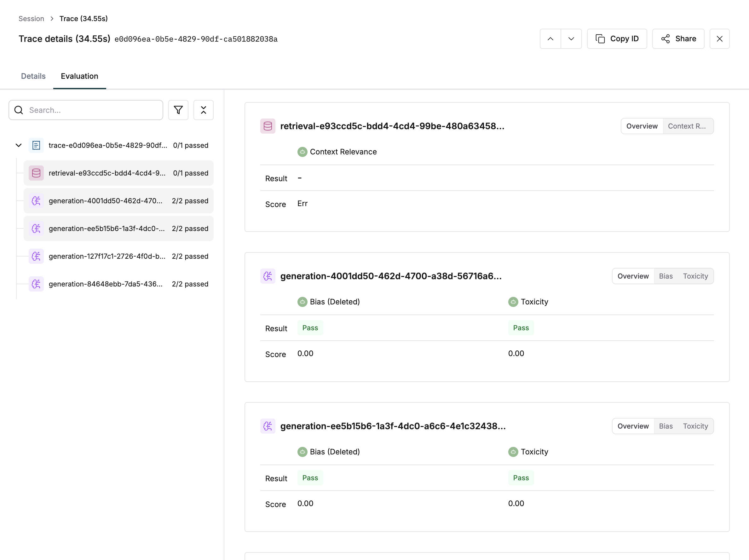This screenshot has height=560, width=749.
Task: Switch to the Details tab
Action: tap(33, 76)
